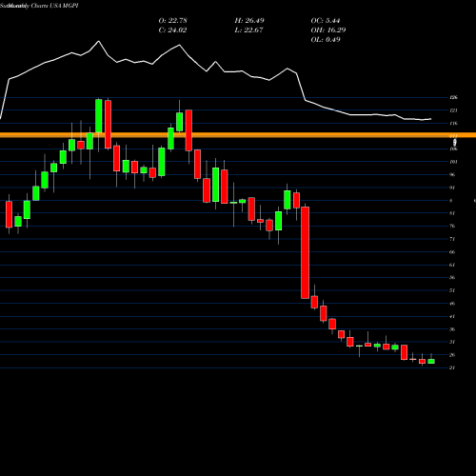Select the first red candle at chart start
Viewport: 476px width, 476px height.
pyautogui.click(x=9, y=214)
